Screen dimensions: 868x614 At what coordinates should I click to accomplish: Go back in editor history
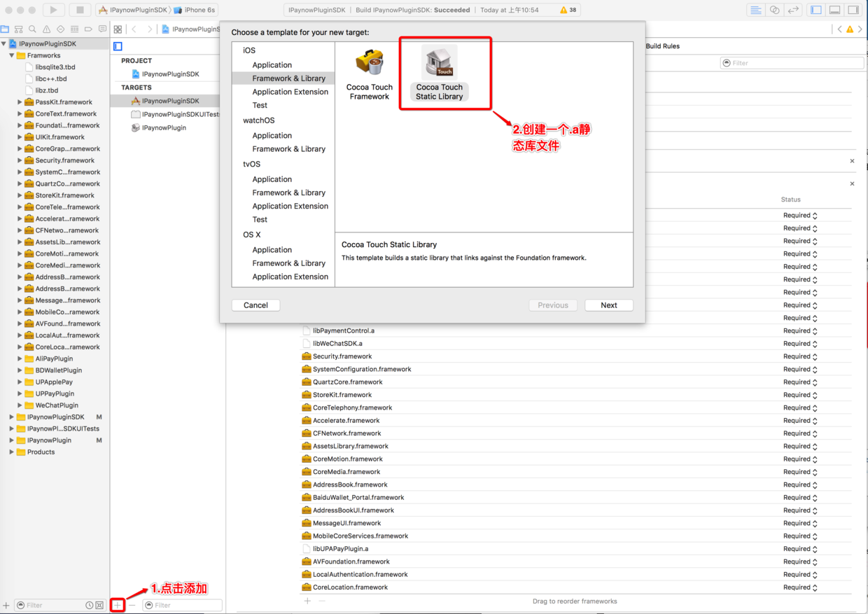134,29
